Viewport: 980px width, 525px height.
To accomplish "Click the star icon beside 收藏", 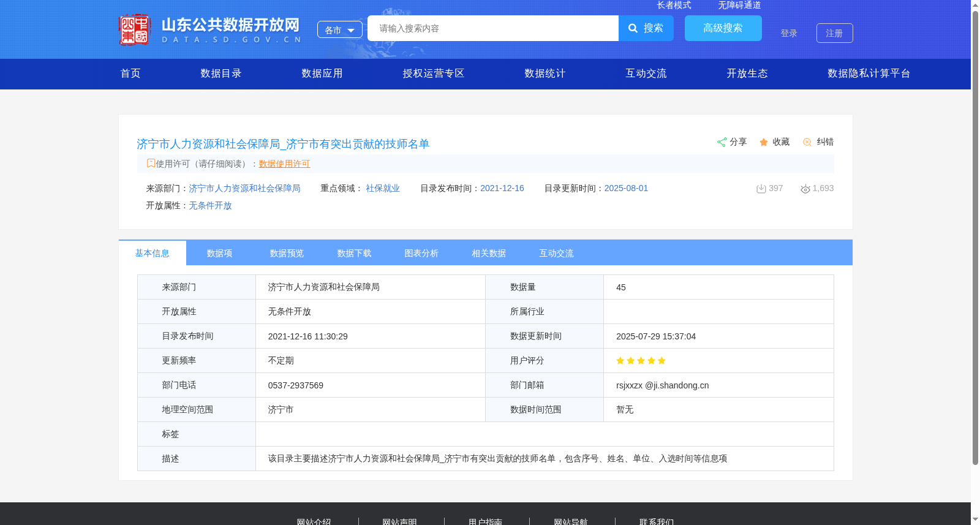I will pyautogui.click(x=764, y=142).
